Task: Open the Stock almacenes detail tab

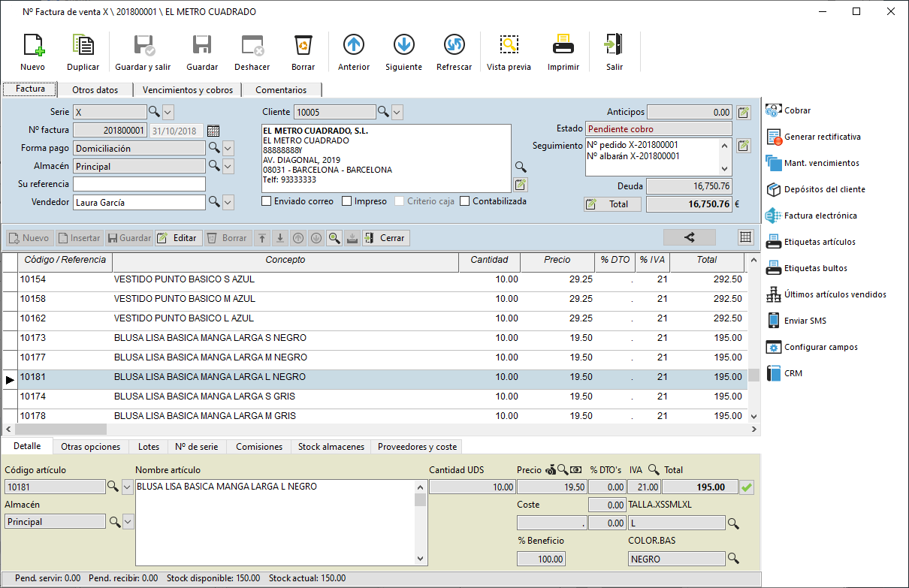Action: 331,447
